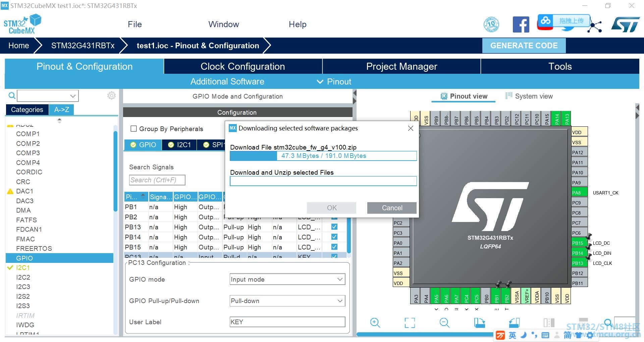Viewport: 644px width, 342px height.
Task: Rotate the chip view counter-clockwise
Action: tap(514, 323)
